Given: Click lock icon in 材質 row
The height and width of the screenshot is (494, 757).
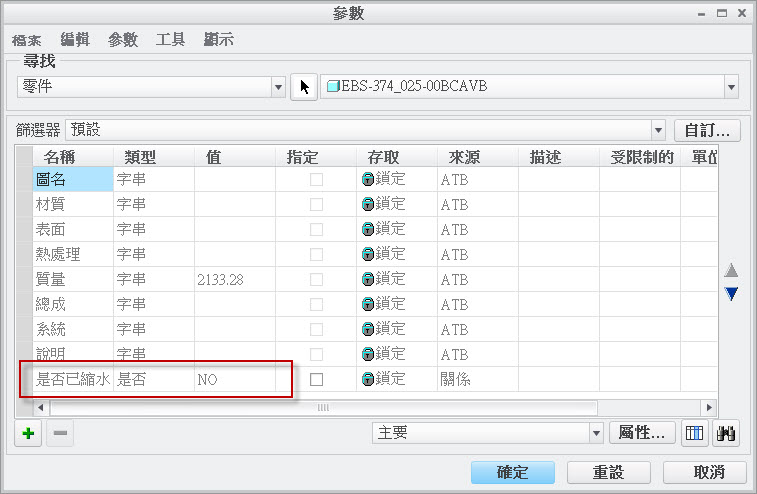Looking at the screenshot, I should (368, 204).
